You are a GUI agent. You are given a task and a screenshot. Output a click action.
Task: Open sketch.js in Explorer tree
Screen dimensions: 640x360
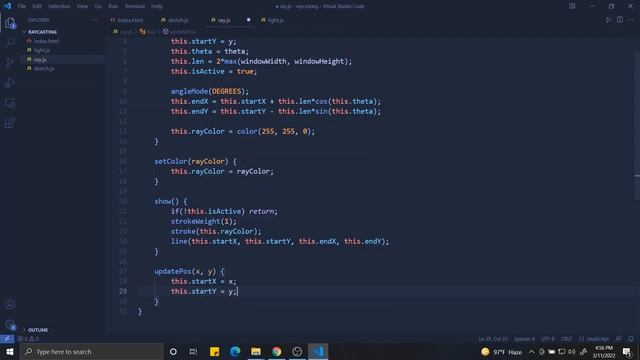(x=44, y=69)
